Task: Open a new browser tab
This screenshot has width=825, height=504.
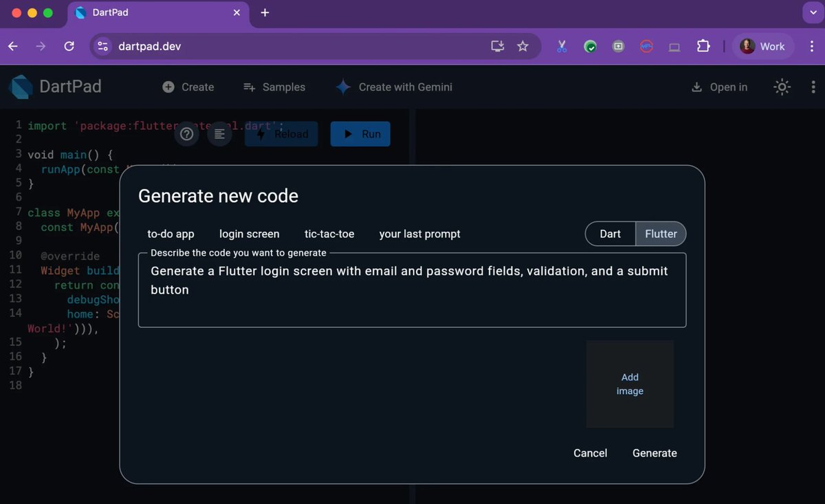Action: tap(265, 12)
